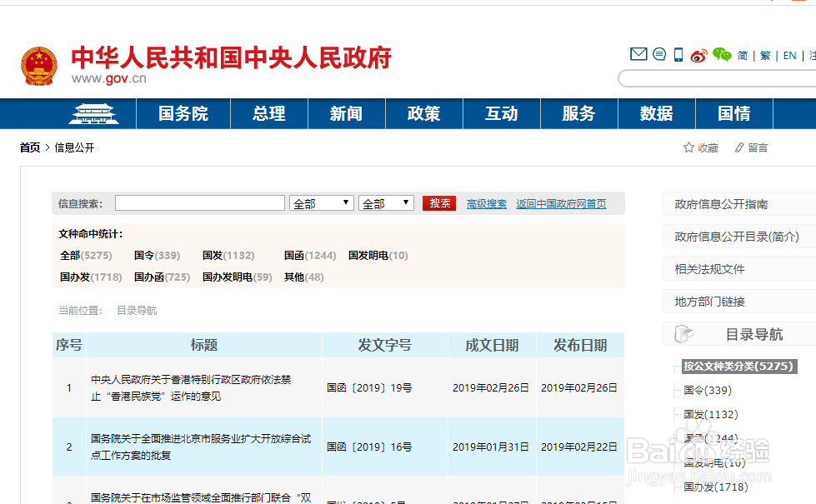Open the 国务院 nav menu

tap(183, 113)
